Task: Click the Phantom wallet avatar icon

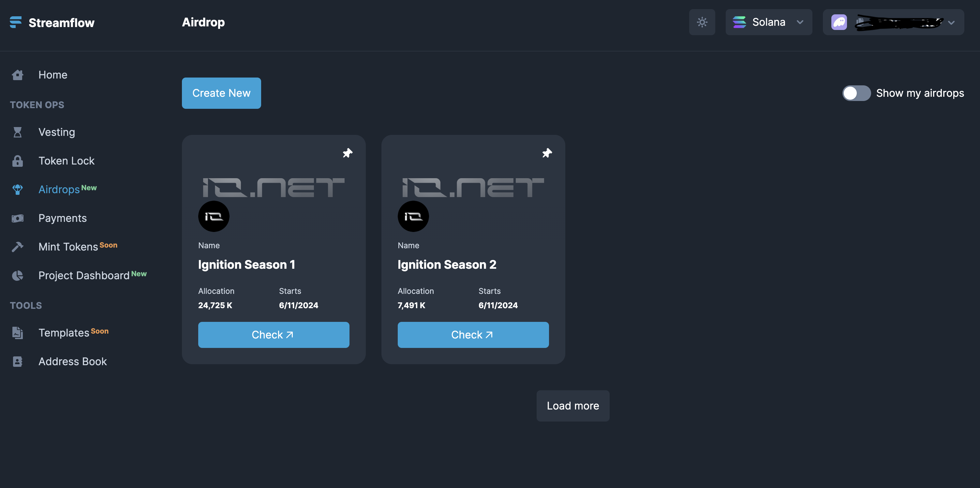Action: coord(839,22)
